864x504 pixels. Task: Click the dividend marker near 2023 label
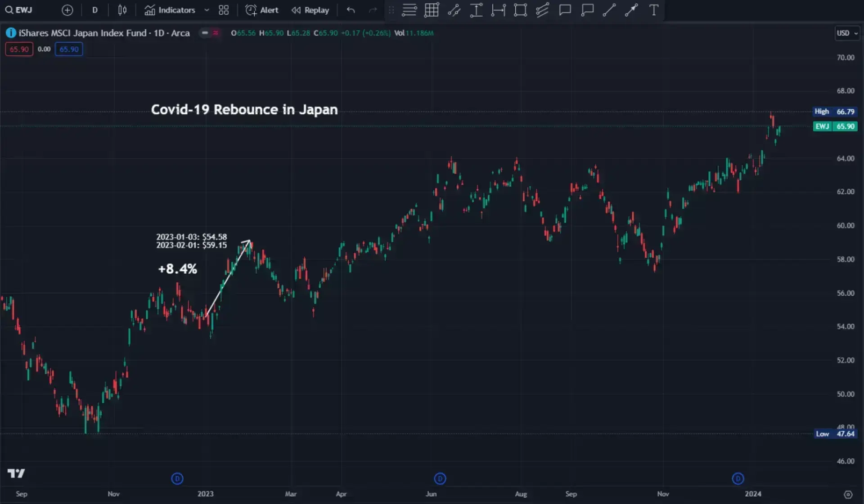[177, 479]
